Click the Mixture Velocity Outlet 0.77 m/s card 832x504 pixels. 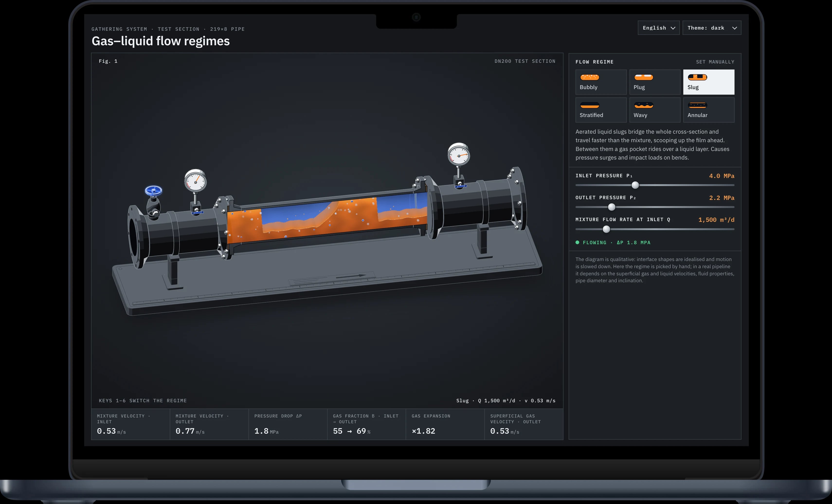[209, 424]
